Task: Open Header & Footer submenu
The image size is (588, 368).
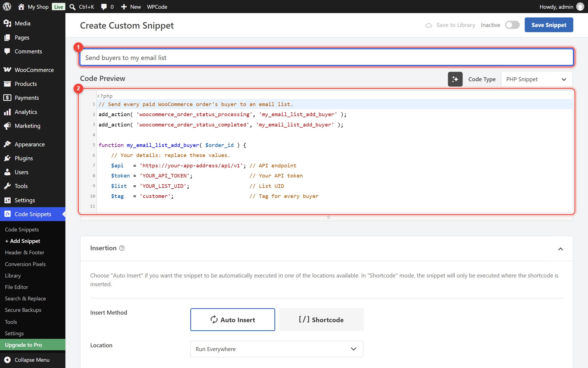Action: click(24, 252)
